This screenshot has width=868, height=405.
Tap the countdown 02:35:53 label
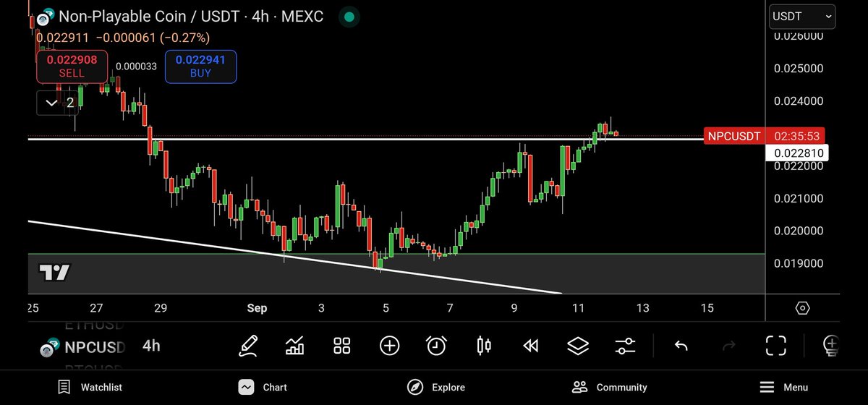(795, 136)
